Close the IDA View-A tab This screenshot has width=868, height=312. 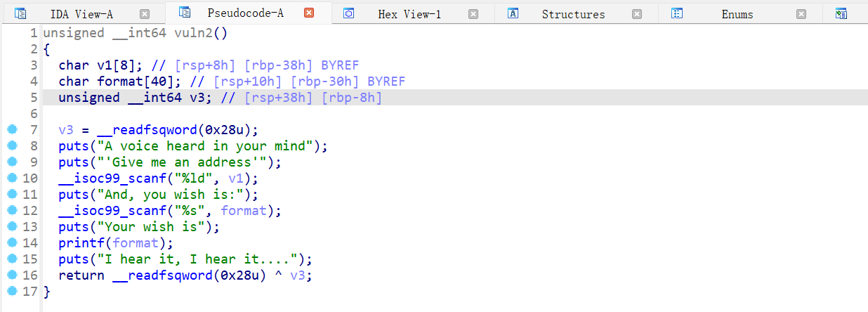[145, 14]
